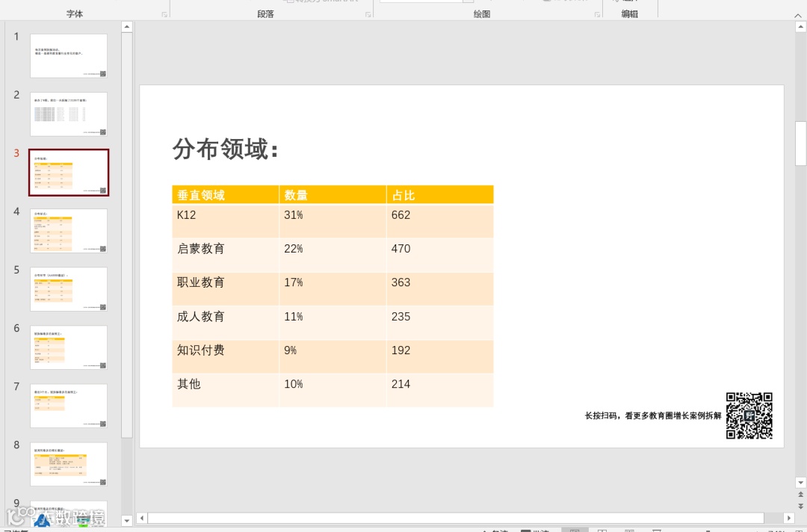
Task: Open the 段落 (Paragraph) dialog launcher
Action: pos(368,14)
